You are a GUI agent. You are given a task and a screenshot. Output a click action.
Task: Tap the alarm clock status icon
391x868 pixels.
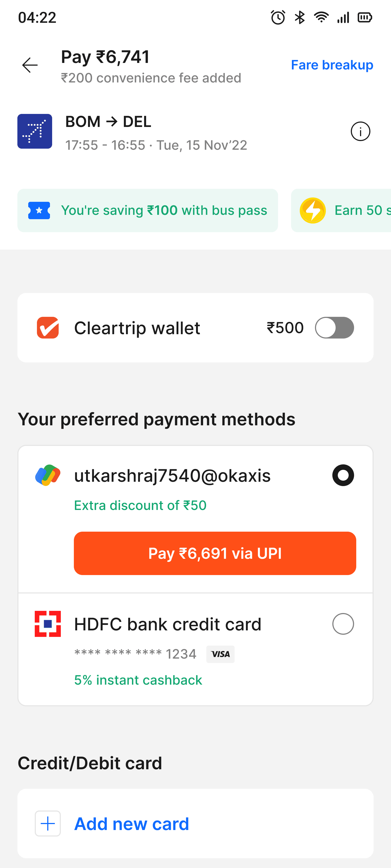278,18
